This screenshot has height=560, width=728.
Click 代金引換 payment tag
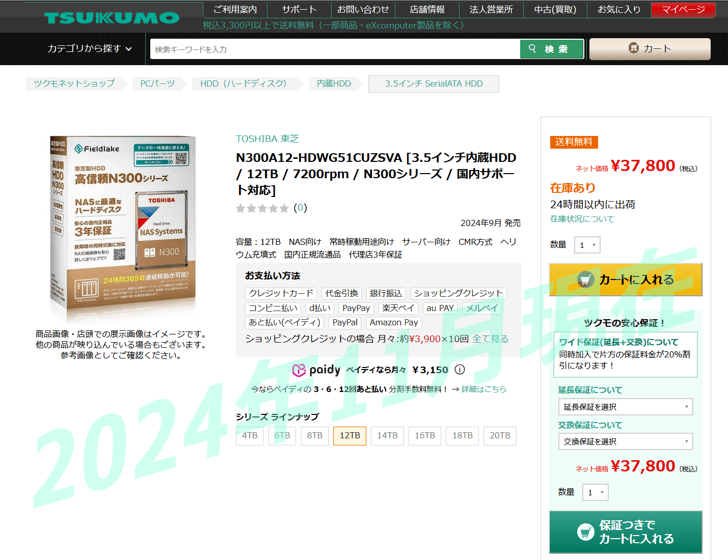341,294
